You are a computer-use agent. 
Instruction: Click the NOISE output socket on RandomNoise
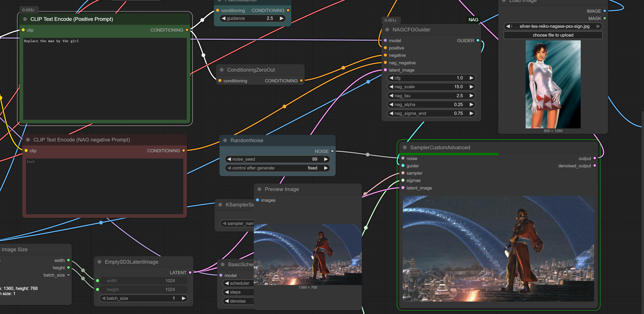coord(332,151)
